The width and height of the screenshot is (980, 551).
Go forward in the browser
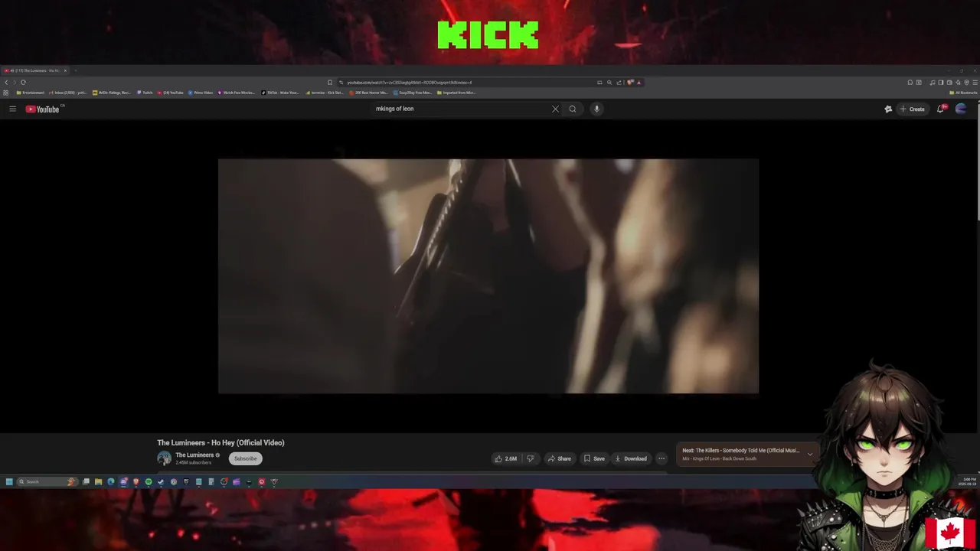click(x=14, y=82)
